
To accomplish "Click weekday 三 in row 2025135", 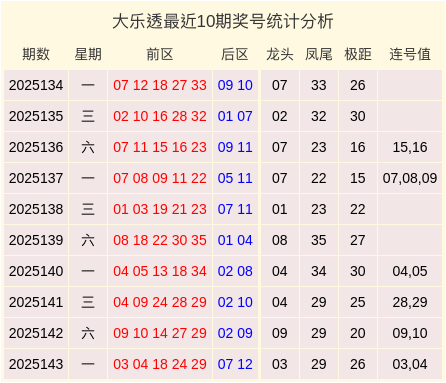I will pyautogui.click(x=88, y=116).
